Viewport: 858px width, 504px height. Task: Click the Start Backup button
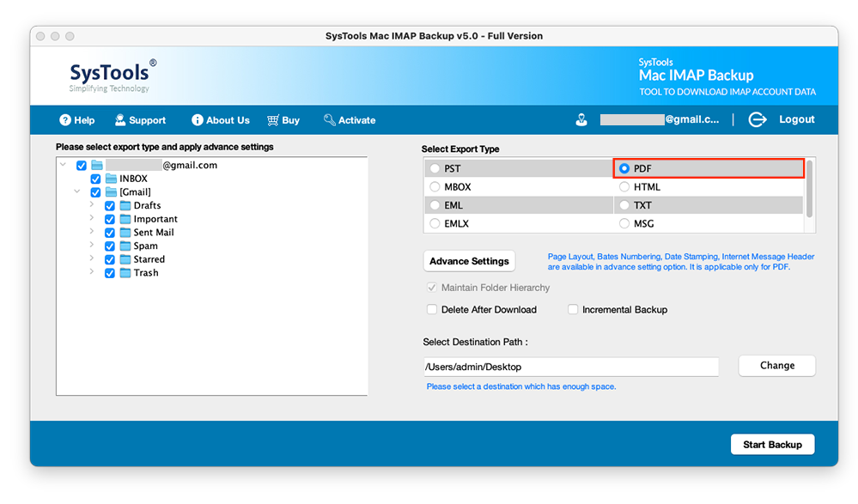[773, 445]
